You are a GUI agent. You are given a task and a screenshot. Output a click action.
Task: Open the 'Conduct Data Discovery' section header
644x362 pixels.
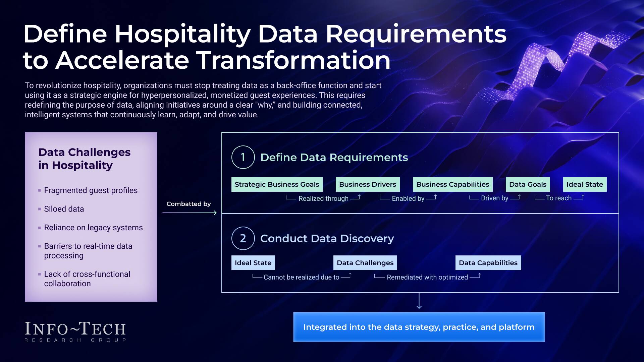tap(327, 238)
